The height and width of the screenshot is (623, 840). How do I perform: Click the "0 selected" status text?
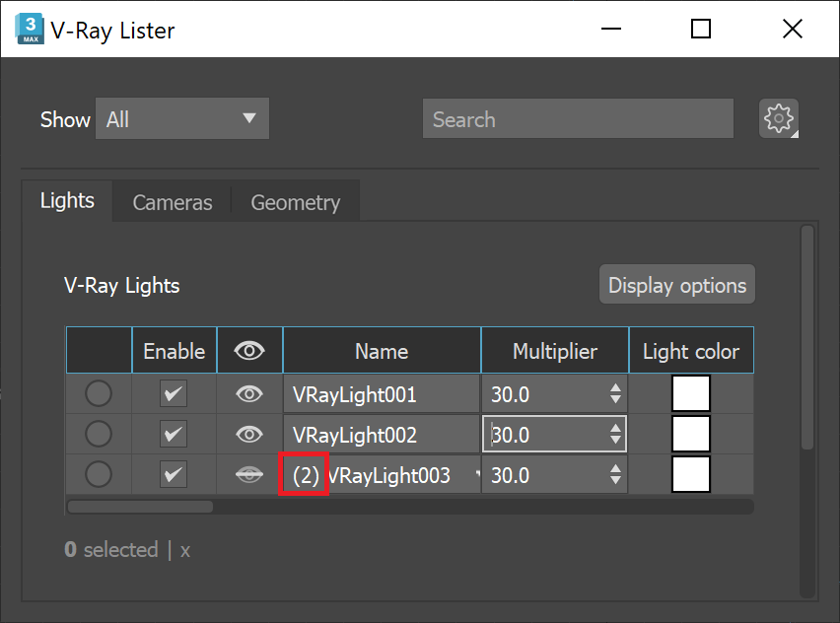(111, 550)
